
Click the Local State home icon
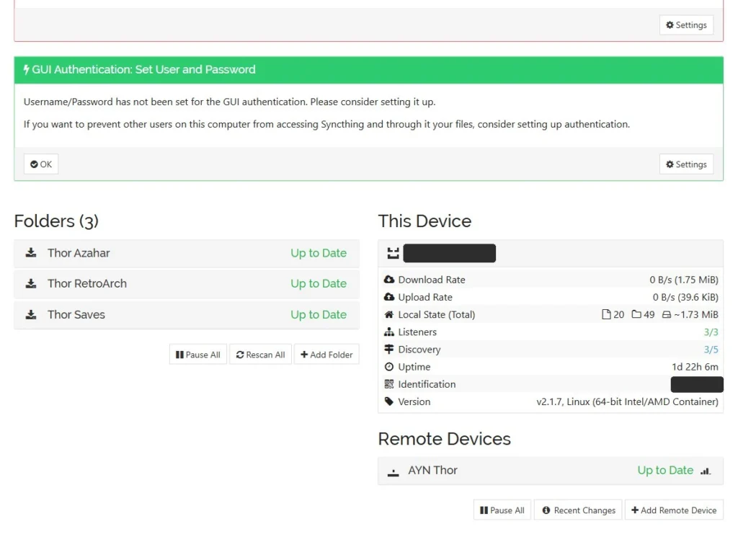pos(389,314)
